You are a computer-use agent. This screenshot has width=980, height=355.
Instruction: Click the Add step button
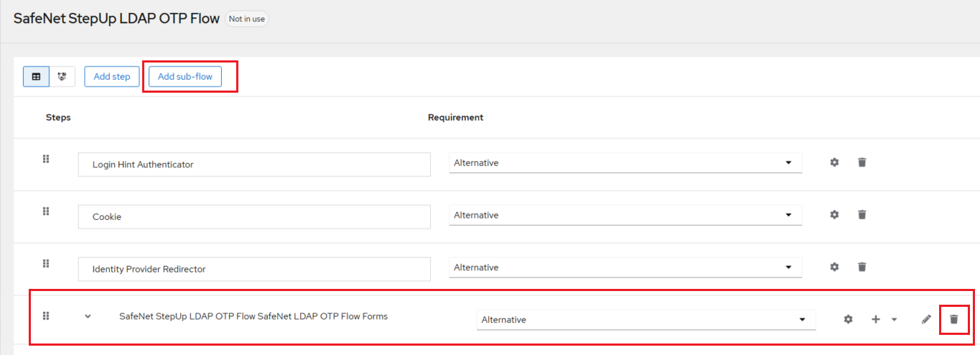[x=111, y=77]
